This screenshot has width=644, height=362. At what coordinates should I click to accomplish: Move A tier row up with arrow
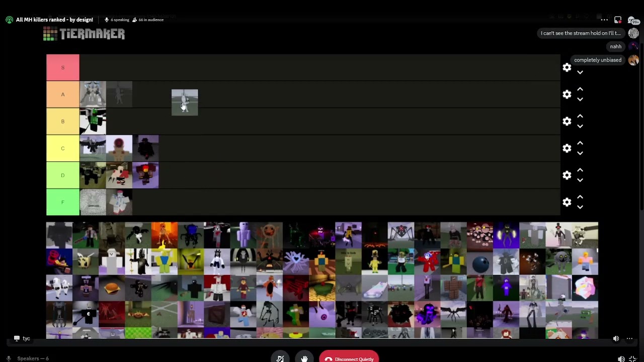(580, 89)
